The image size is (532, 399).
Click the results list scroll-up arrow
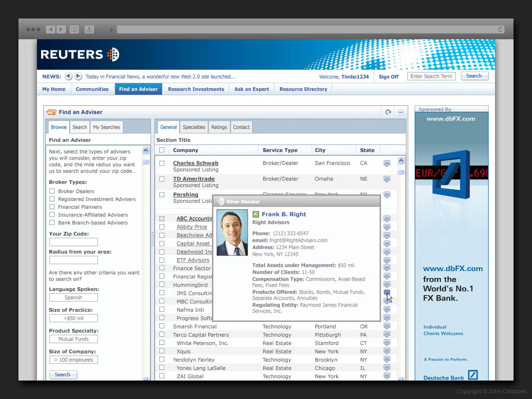[x=401, y=161]
